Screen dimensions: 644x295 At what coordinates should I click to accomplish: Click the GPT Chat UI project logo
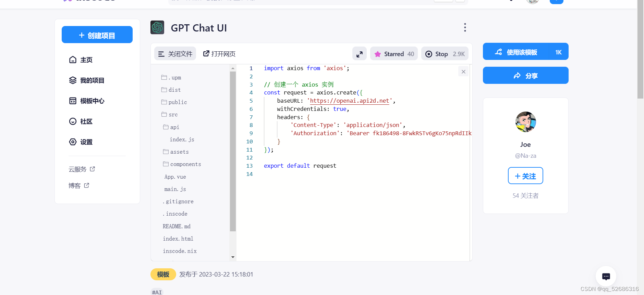click(157, 27)
